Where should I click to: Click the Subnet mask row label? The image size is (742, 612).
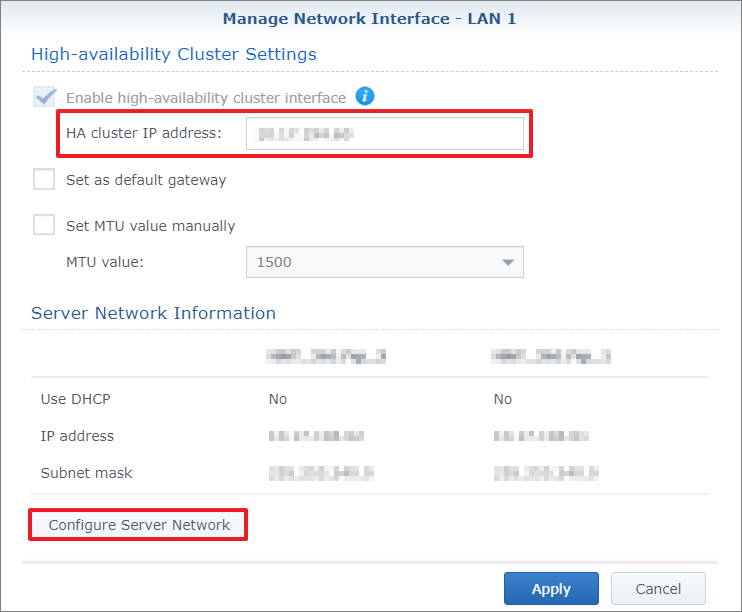click(86, 473)
